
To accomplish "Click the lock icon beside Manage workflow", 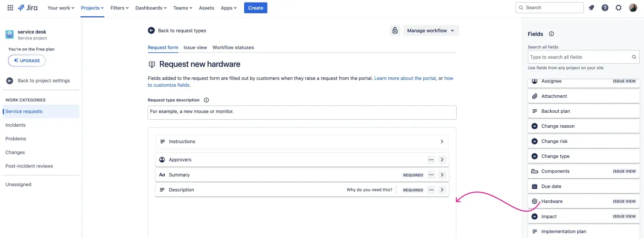I will point(395,30).
